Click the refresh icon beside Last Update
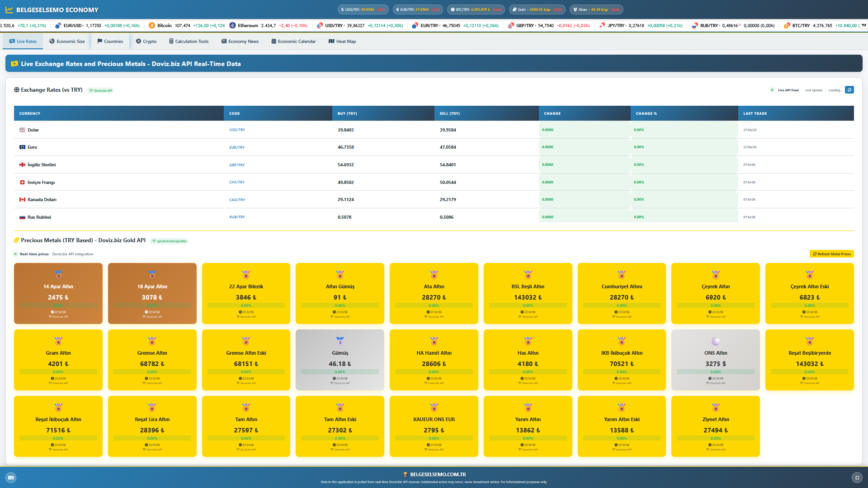The width and height of the screenshot is (868, 488). point(849,90)
